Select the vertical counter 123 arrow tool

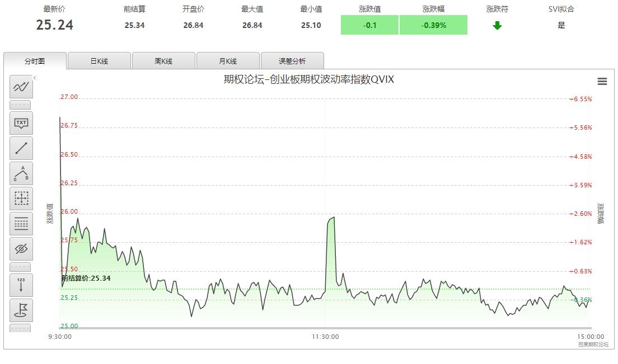[21, 285]
